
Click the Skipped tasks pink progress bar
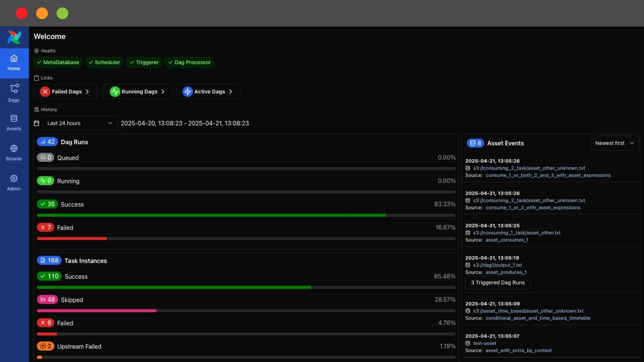(246, 311)
